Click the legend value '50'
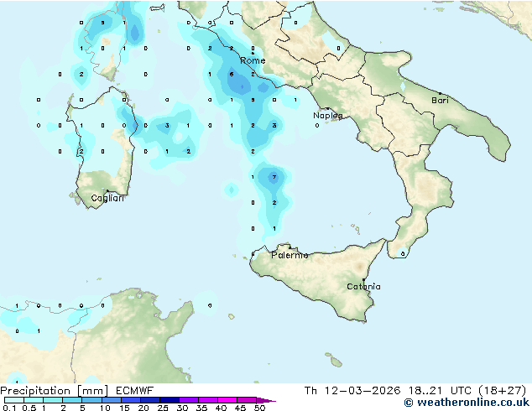The image size is (532, 411). click(x=259, y=408)
